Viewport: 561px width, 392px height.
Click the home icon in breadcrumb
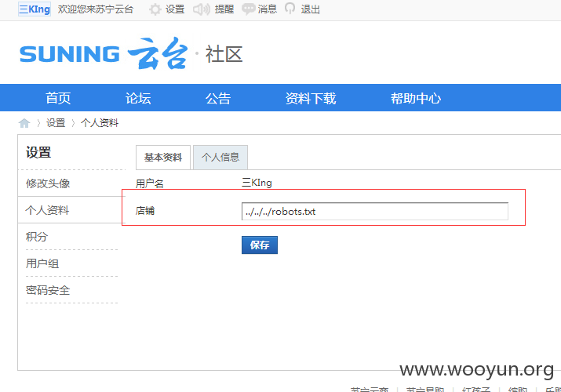pyautogui.click(x=24, y=123)
